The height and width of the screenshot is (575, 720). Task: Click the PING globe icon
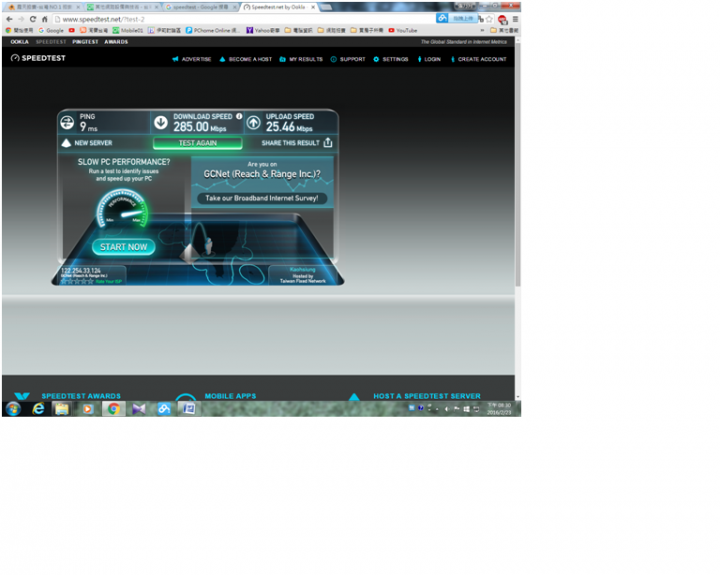click(67, 123)
